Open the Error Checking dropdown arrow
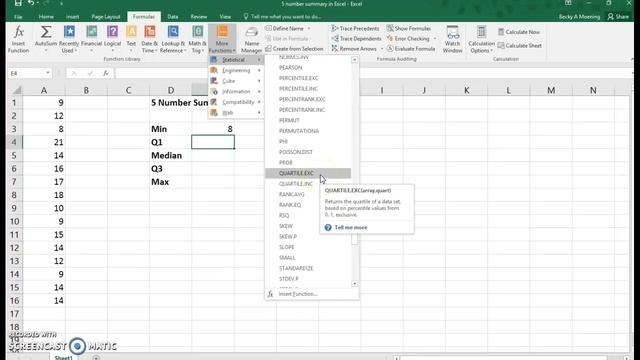The width and height of the screenshot is (640, 360). (435, 39)
